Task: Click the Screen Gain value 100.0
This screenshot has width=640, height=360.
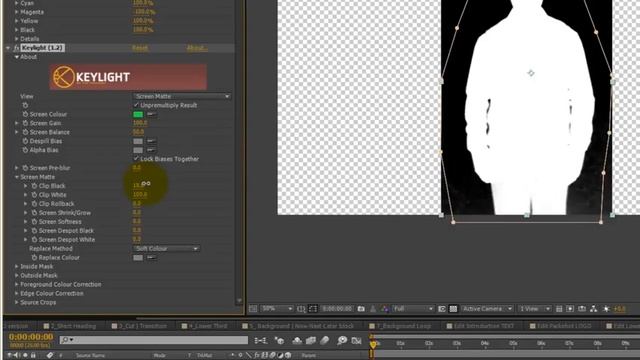Action: coord(140,123)
